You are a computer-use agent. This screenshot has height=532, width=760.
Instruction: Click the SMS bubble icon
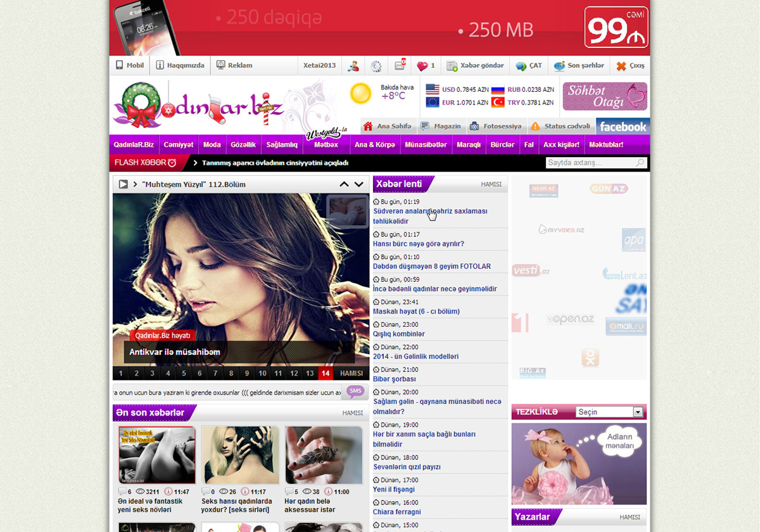pyautogui.click(x=355, y=391)
